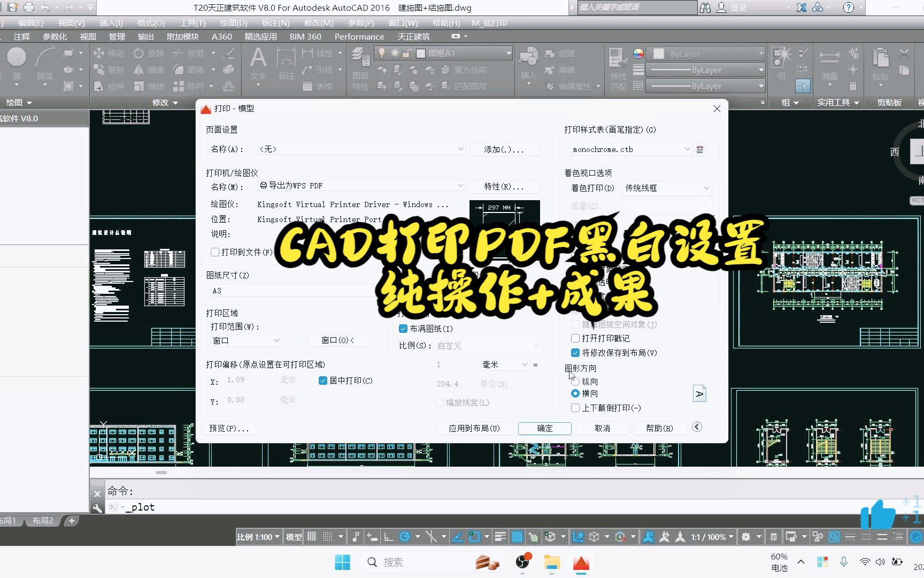Click the Move tool icon in ribbon
924x578 pixels.
[x=99, y=53]
